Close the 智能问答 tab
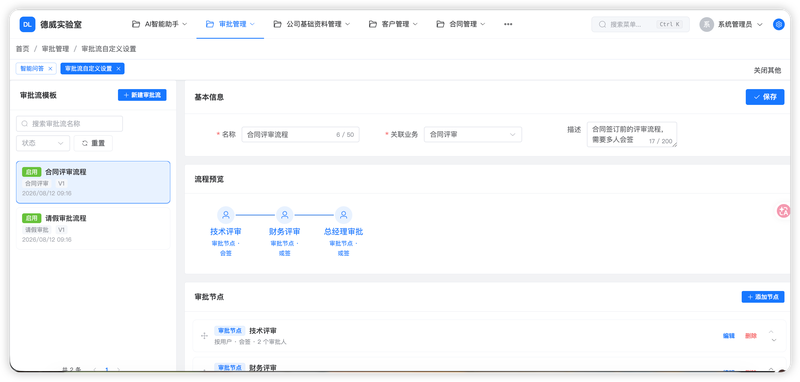The height and width of the screenshot is (382, 800). pos(50,68)
